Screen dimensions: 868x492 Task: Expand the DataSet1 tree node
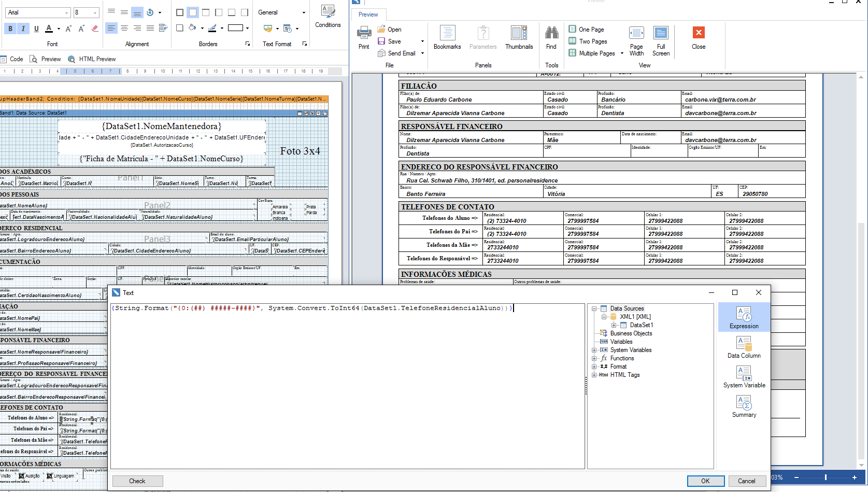click(614, 325)
